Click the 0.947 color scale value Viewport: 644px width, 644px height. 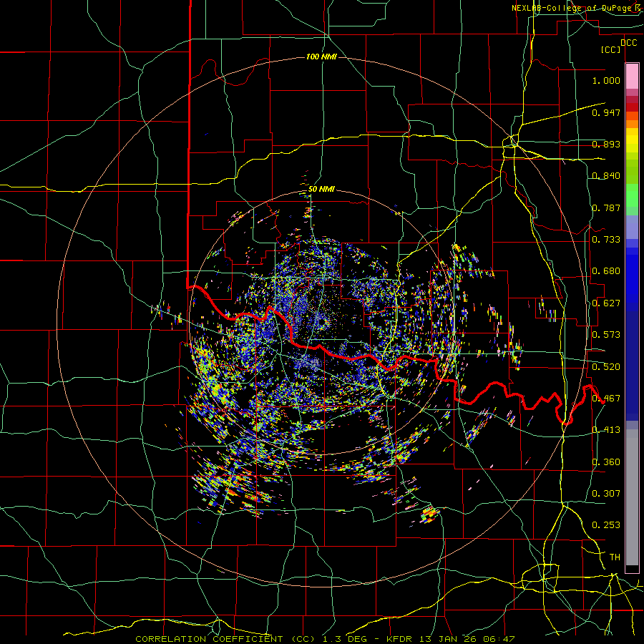tap(606, 112)
